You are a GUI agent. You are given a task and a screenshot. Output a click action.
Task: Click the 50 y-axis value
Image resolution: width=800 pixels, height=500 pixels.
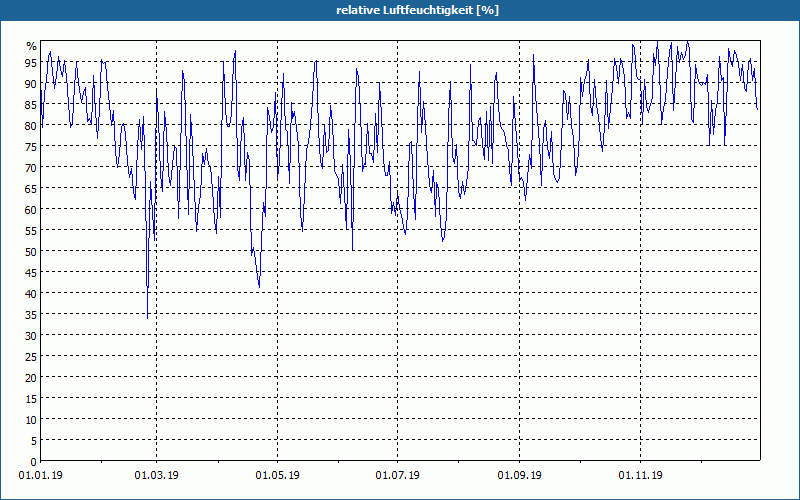tap(31, 251)
